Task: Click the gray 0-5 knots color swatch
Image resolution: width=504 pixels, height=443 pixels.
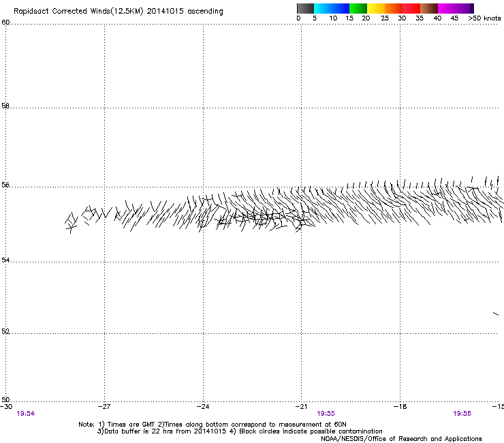Action: 305,8
